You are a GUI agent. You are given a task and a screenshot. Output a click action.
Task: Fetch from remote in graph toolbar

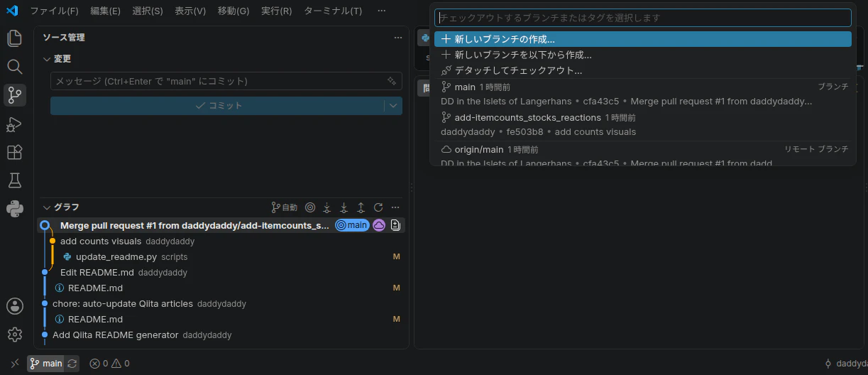(327, 207)
